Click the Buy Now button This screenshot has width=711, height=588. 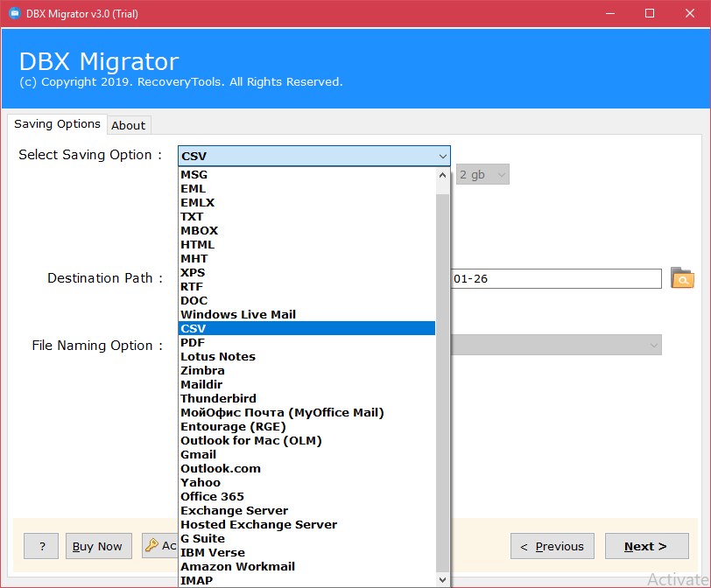point(99,546)
